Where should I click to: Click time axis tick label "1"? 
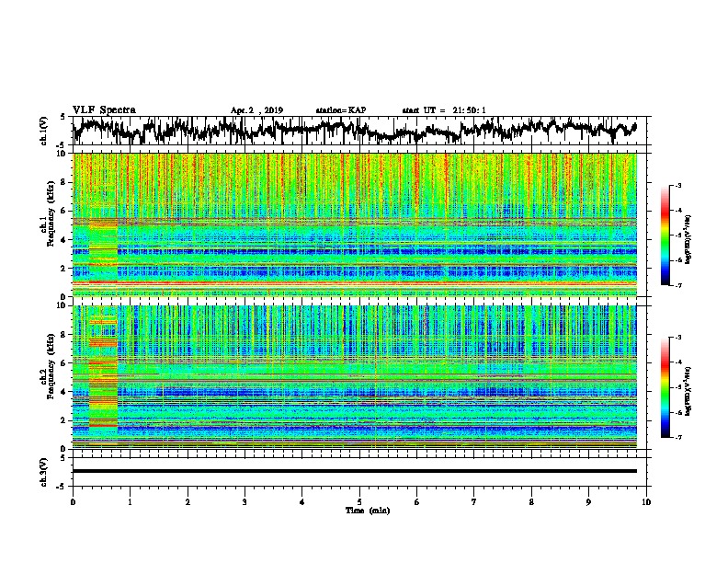(130, 501)
